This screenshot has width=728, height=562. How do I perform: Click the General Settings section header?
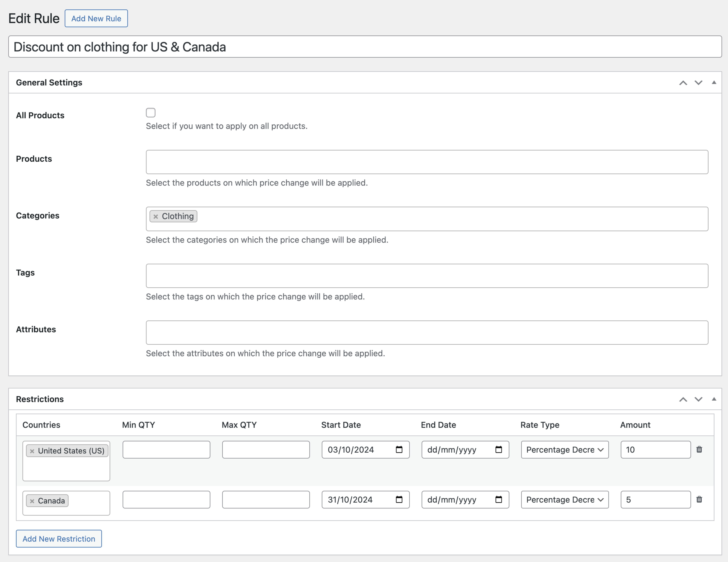(x=49, y=82)
